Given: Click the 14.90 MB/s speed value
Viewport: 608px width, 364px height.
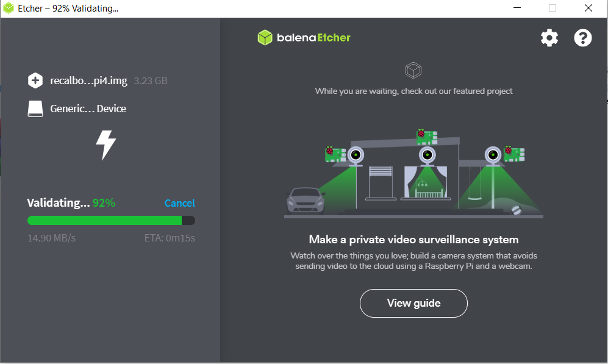Looking at the screenshot, I should click(52, 238).
